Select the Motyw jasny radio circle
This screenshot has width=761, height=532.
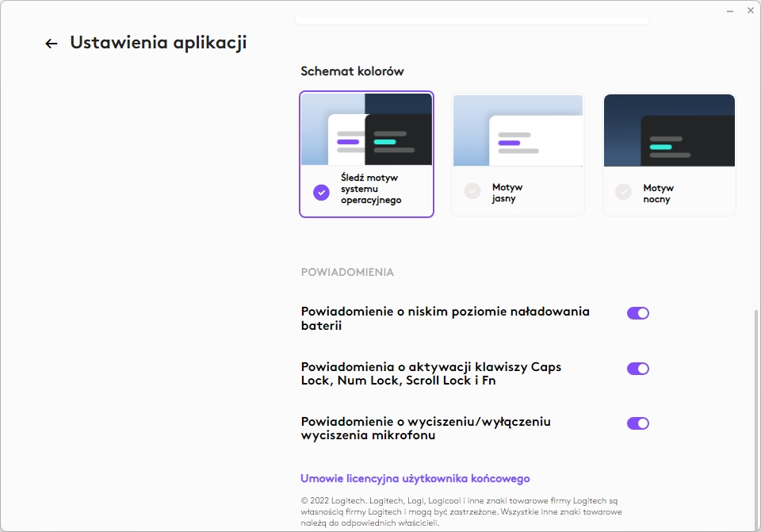[x=472, y=191]
